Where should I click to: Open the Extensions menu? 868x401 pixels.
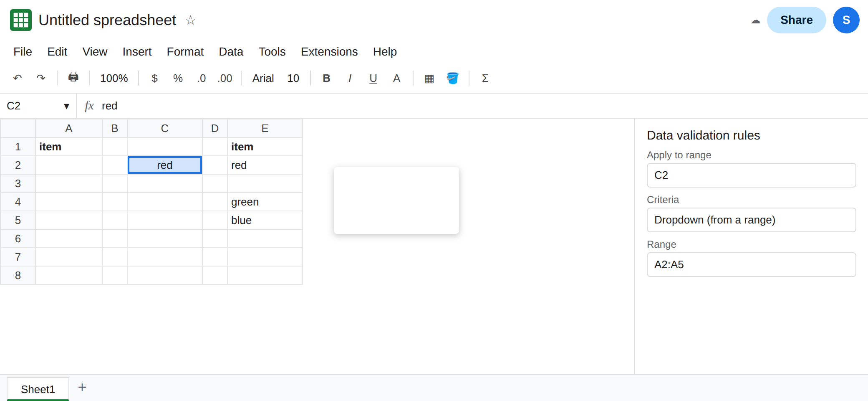pos(329,51)
